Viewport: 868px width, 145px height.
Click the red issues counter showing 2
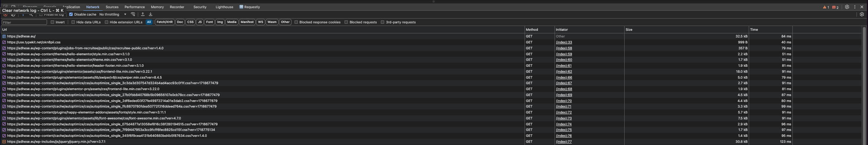click(x=835, y=7)
